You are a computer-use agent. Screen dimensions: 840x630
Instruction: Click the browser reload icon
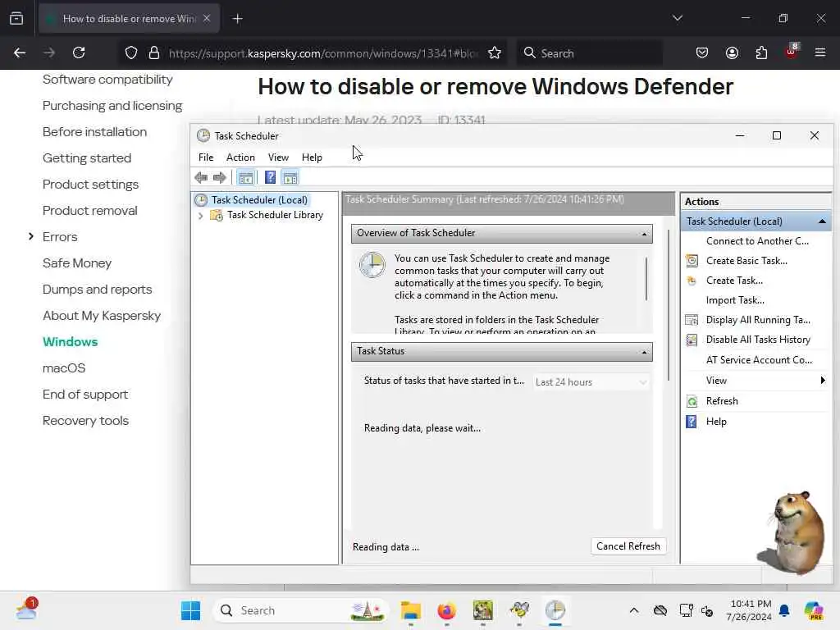point(79,52)
